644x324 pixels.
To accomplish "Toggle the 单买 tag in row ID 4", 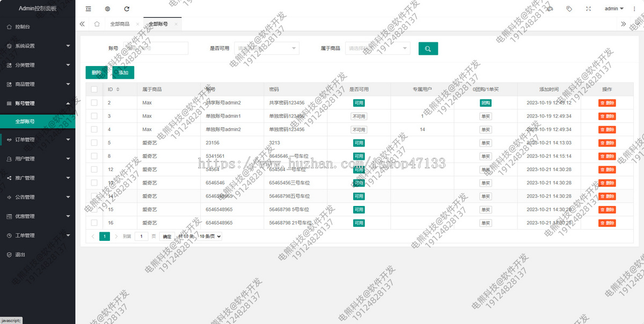I will click(486, 129).
